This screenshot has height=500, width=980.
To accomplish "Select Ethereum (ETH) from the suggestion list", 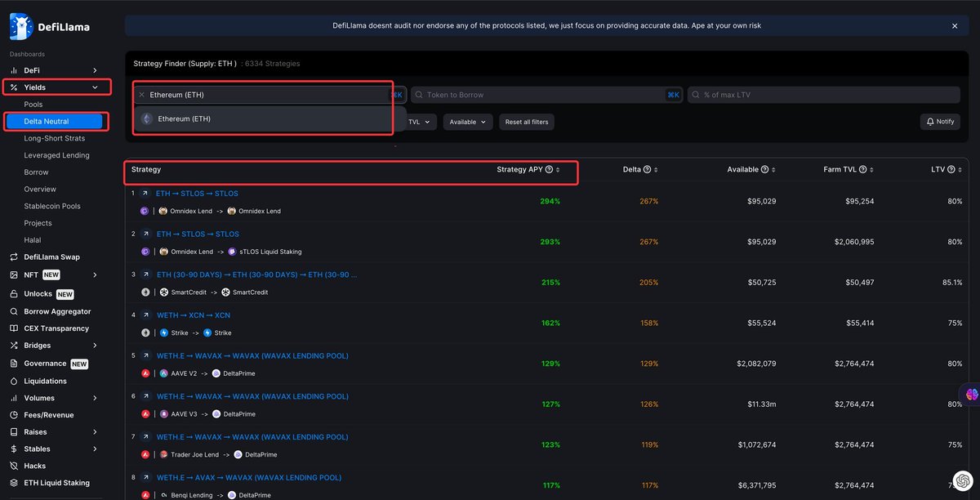I will 263,119.
